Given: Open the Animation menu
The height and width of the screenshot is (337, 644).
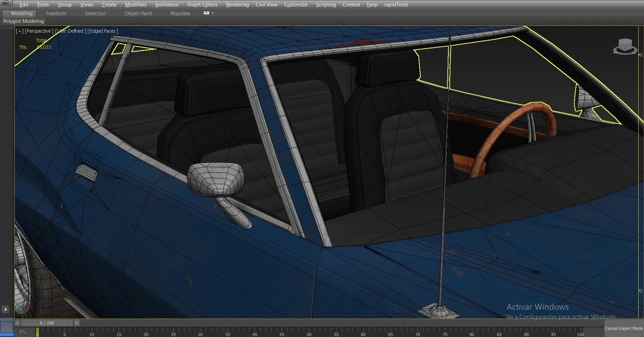Looking at the screenshot, I should tap(167, 5).
